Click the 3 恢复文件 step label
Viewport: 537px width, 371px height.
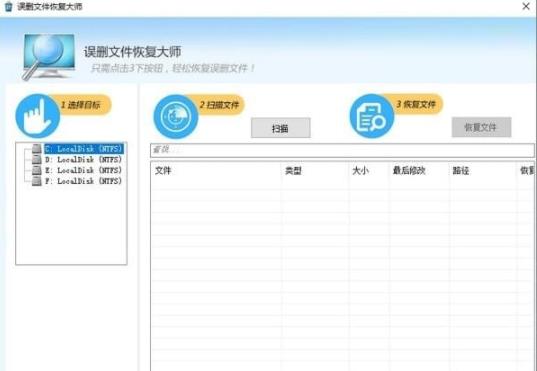(x=416, y=104)
